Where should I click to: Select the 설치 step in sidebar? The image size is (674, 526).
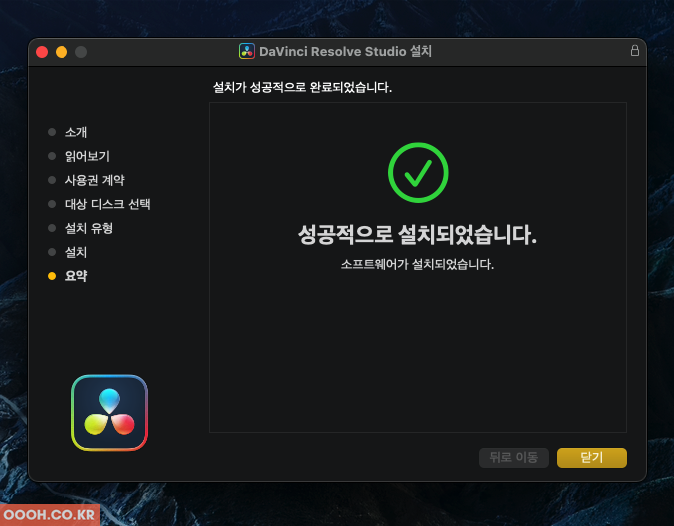tap(76, 252)
